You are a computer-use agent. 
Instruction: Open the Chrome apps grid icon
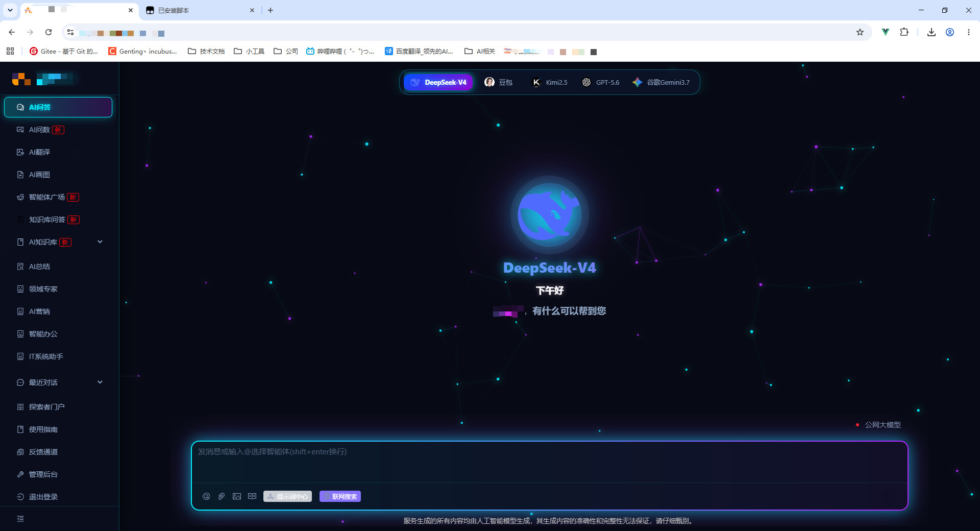click(x=10, y=51)
